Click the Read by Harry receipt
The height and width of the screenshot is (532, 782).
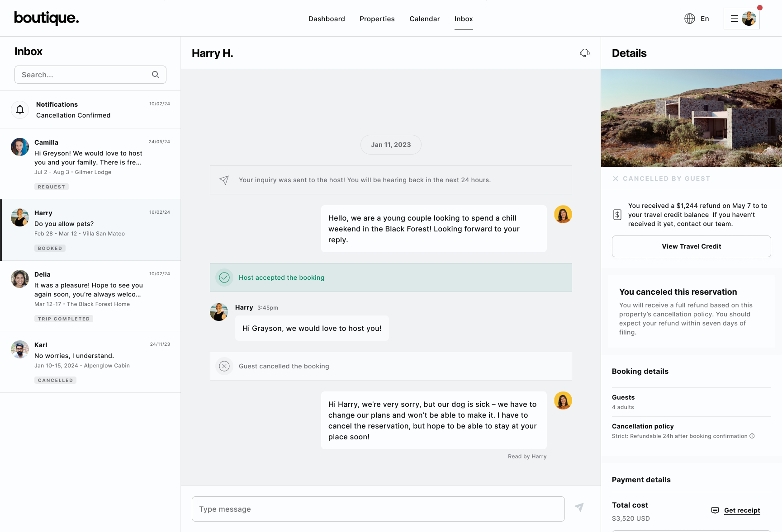527,457
